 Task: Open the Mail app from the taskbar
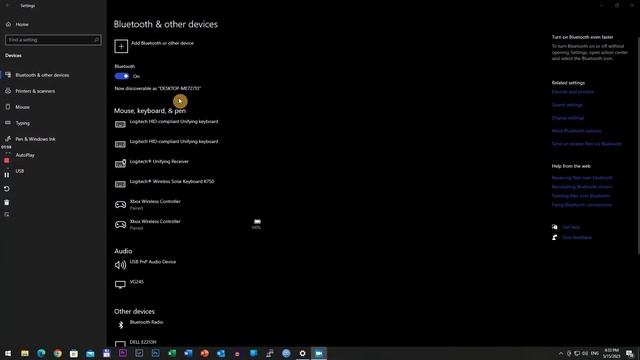pyautogui.click(x=90, y=353)
